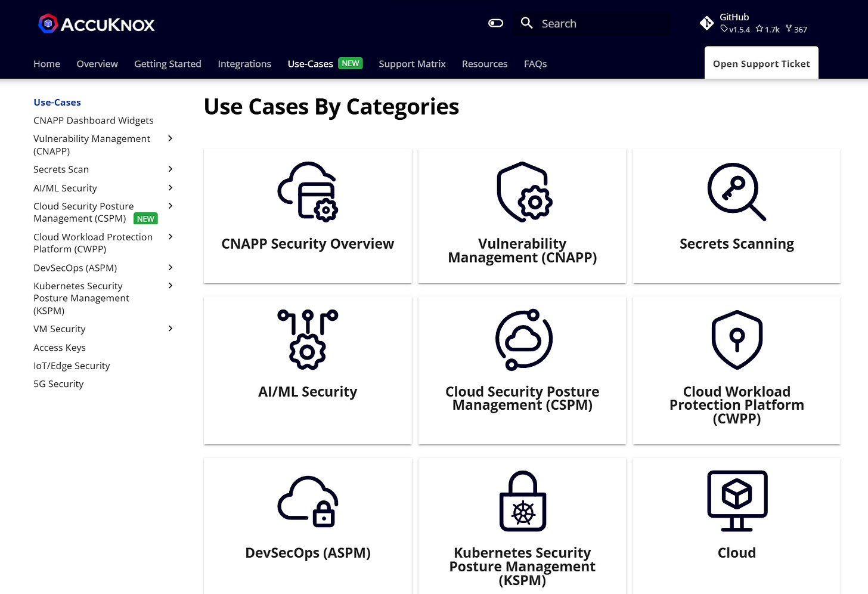Viewport: 868px width, 594px height.
Task: Open the Support Matrix tab
Action: pyautogui.click(x=412, y=64)
